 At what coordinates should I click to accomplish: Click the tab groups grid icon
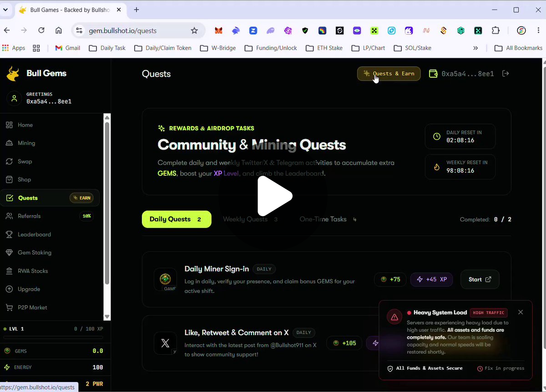[x=36, y=48]
